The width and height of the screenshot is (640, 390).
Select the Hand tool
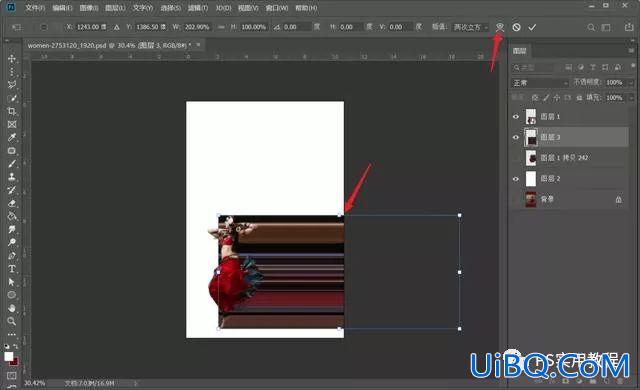12,308
